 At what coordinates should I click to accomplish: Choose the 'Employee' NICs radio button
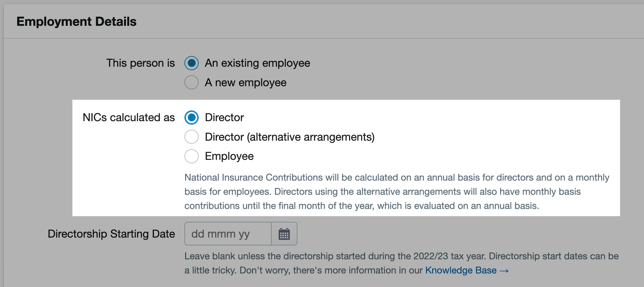point(191,156)
